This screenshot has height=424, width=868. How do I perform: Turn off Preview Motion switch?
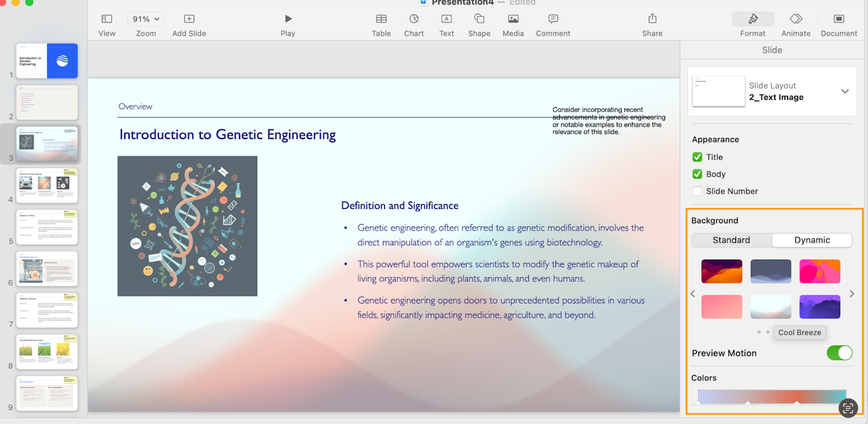tap(839, 353)
